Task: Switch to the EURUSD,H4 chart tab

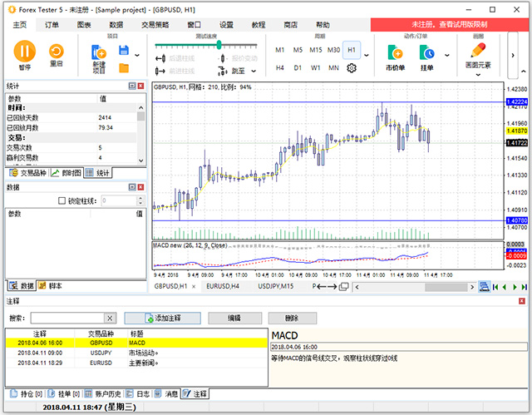Action: point(224,286)
